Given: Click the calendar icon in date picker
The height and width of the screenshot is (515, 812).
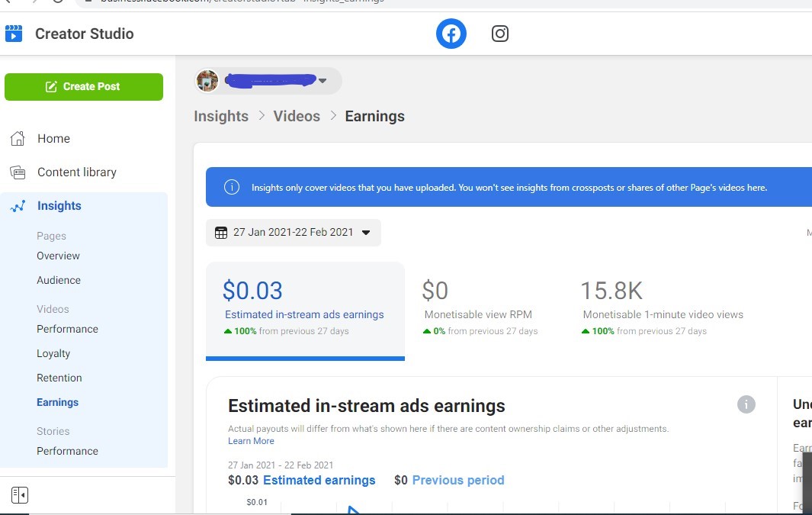Looking at the screenshot, I should [x=221, y=233].
